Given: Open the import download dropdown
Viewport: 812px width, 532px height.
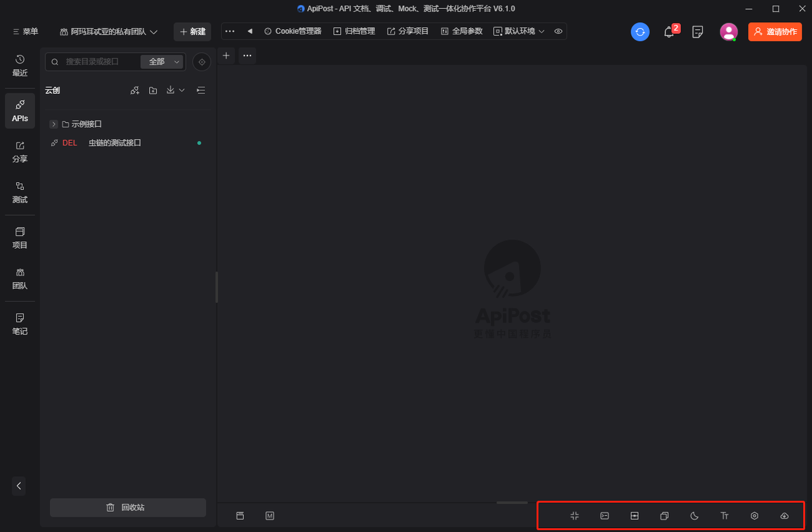Looking at the screenshot, I should click(x=175, y=91).
